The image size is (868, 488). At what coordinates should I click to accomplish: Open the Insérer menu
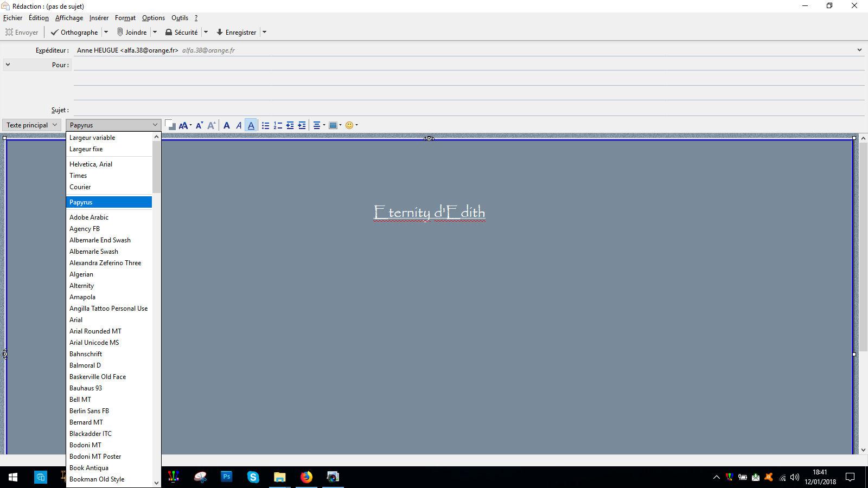pyautogui.click(x=99, y=18)
